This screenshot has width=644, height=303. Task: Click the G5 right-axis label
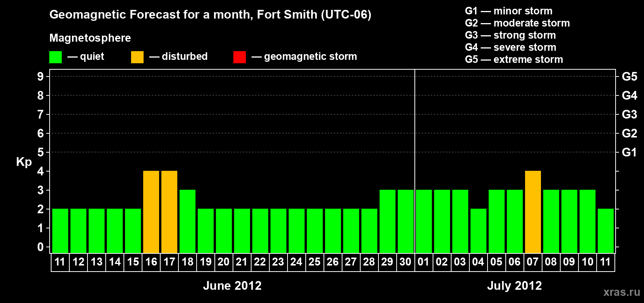point(630,77)
